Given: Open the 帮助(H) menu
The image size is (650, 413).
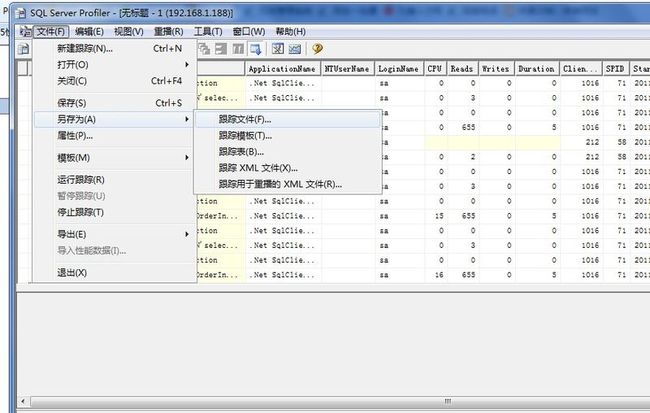Looking at the screenshot, I should click(x=291, y=32).
